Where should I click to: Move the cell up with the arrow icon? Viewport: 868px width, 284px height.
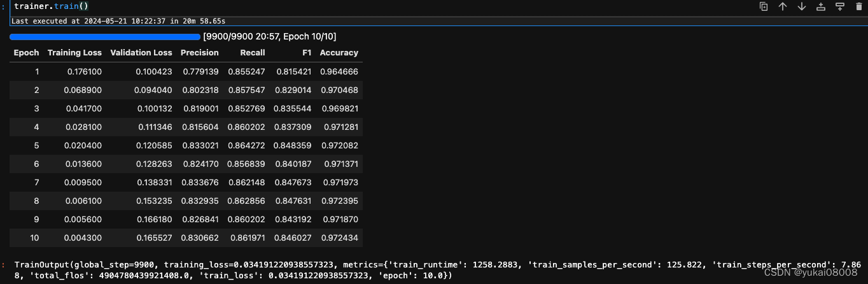click(783, 6)
